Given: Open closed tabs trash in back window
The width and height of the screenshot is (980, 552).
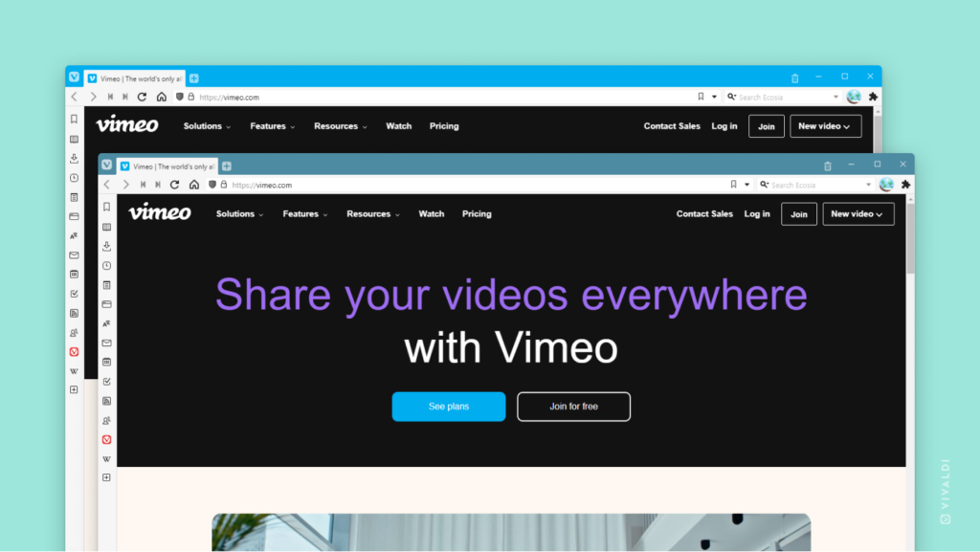Looking at the screenshot, I should coord(795,78).
